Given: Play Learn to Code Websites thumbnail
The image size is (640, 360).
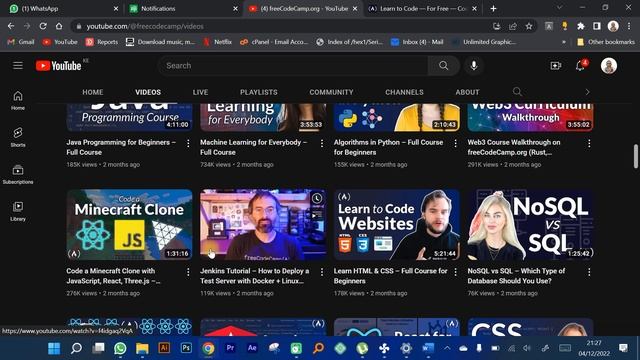Looking at the screenshot, I should [x=397, y=224].
